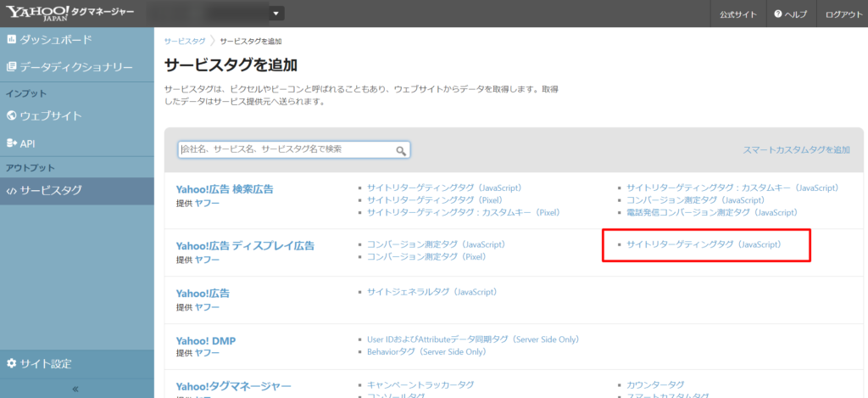Select User IDおよびAttributeデータ同期タグ
The width and height of the screenshot is (868, 398).
tap(473, 339)
